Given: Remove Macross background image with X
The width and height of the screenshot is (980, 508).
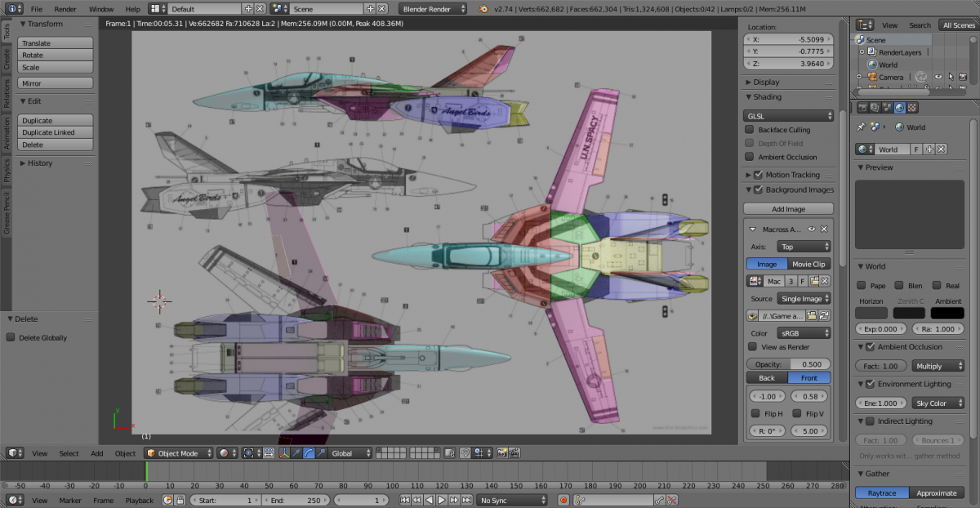Looking at the screenshot, I should coord(824,229).
